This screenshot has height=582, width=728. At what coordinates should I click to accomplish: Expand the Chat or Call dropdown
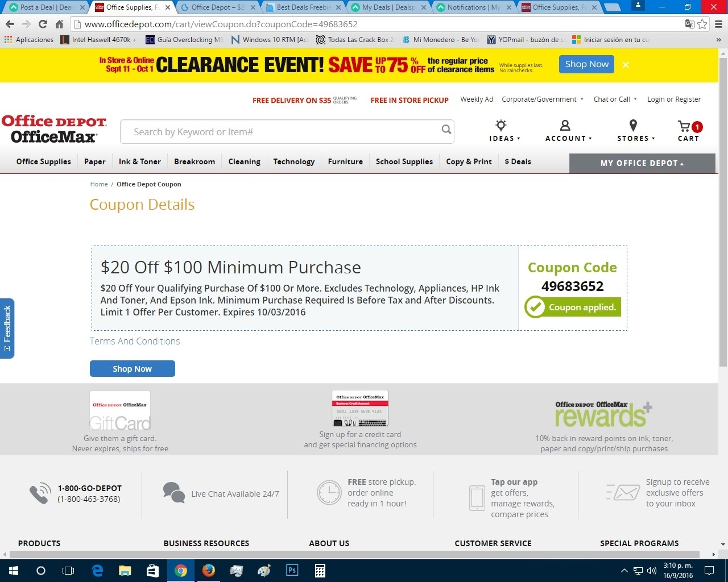615,99
